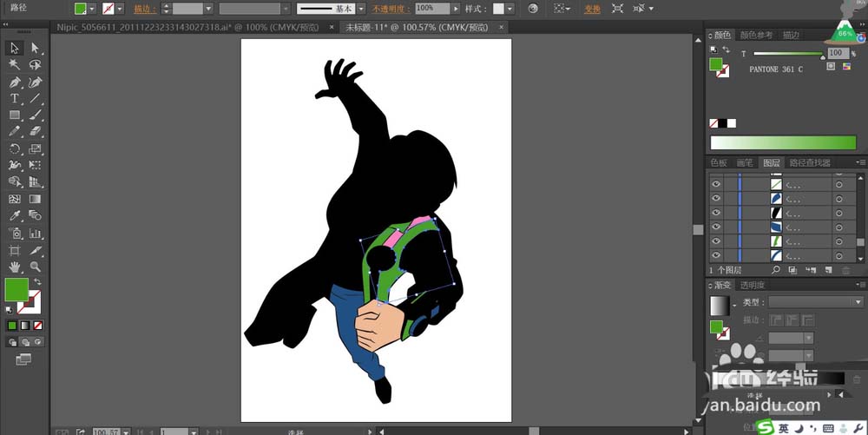This screenshot has height=435, width=868.
Task: Open the zoom level dropdown at bottom
Action: pyautogui.click(x=126, y=432)
